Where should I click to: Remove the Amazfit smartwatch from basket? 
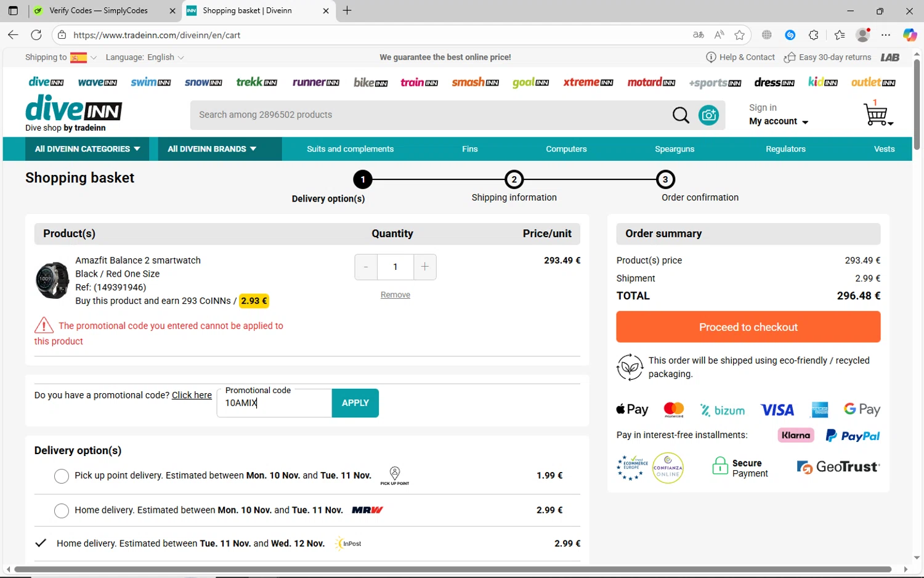click(x=395, y=295)
